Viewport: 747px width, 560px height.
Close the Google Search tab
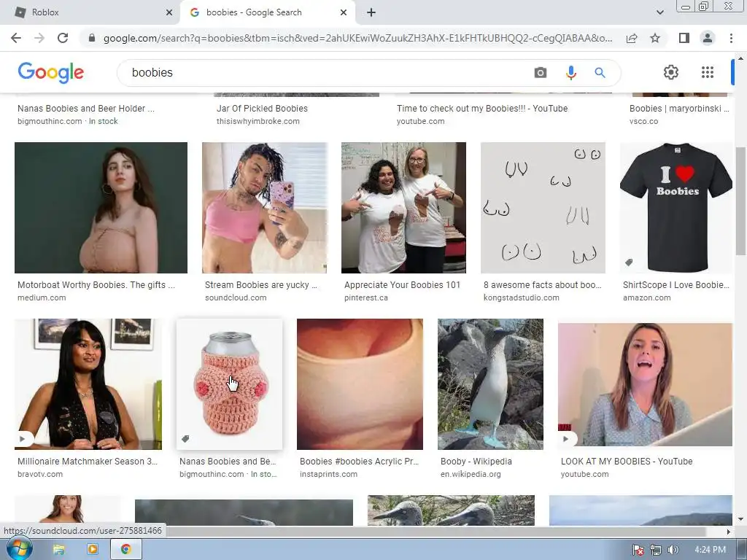tap(344, 12)
